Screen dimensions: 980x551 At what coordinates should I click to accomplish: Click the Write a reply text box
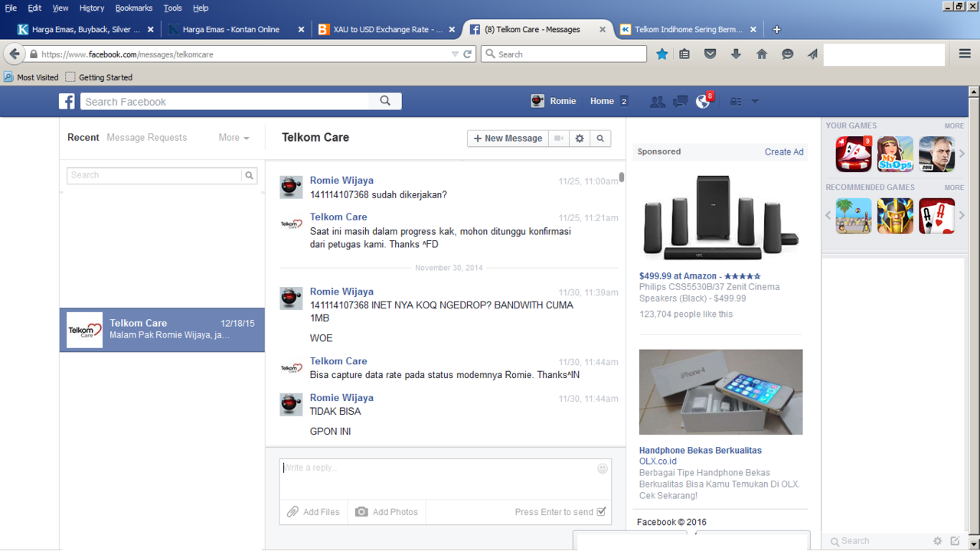(446, 480)
